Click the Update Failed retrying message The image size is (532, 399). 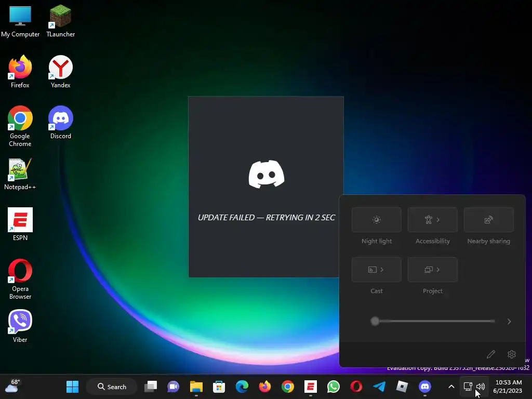pos(267,218)
